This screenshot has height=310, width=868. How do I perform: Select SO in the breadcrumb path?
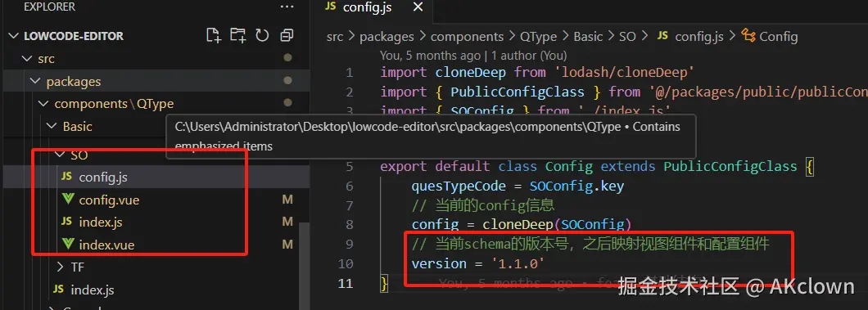tap(627, 37)
